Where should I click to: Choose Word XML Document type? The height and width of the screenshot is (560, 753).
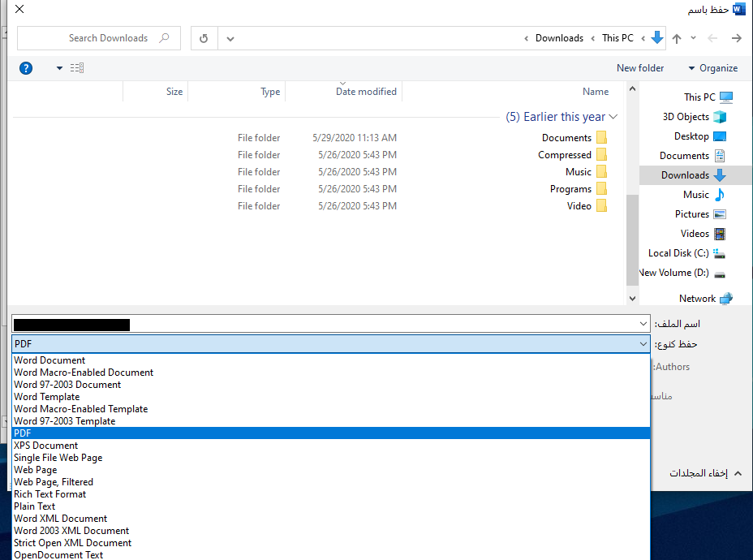pyautogui.click(x=331, y=519)
